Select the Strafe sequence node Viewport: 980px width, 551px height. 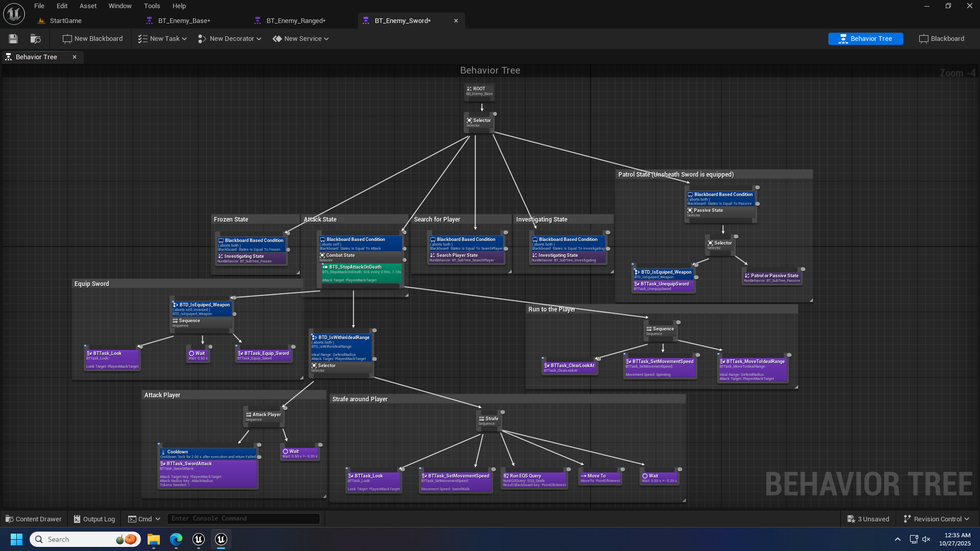(488, 421)
